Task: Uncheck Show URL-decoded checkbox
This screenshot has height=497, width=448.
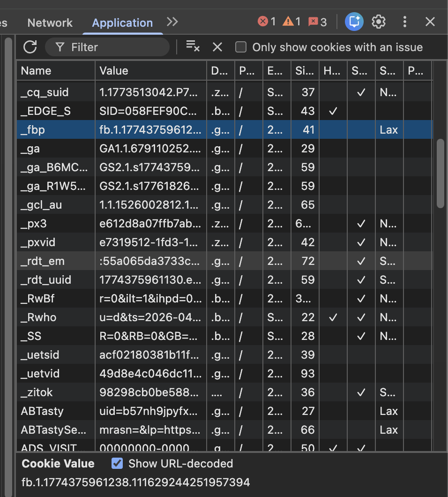Action: coord(117,464)
